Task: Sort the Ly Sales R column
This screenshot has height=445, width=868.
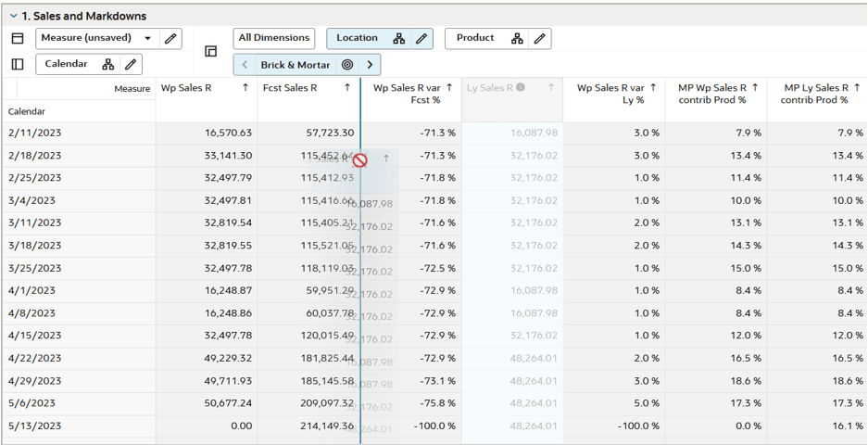Action: pos(551,87)
